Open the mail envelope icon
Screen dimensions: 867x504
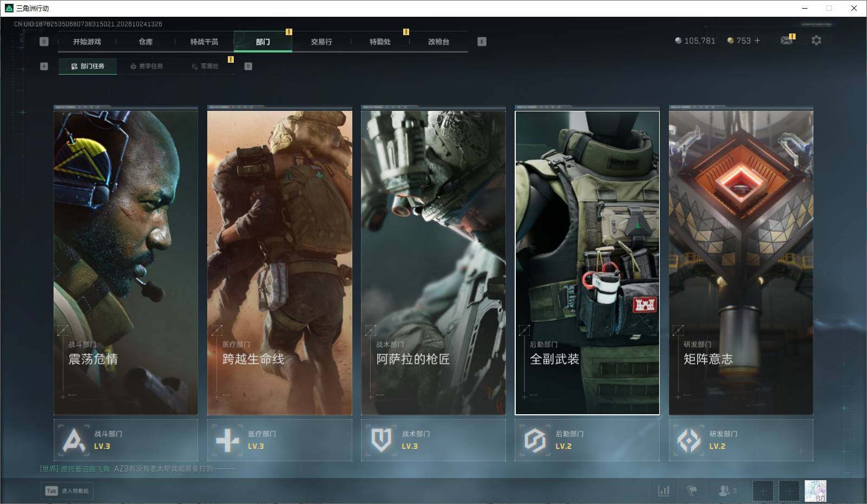click(786, 41)
